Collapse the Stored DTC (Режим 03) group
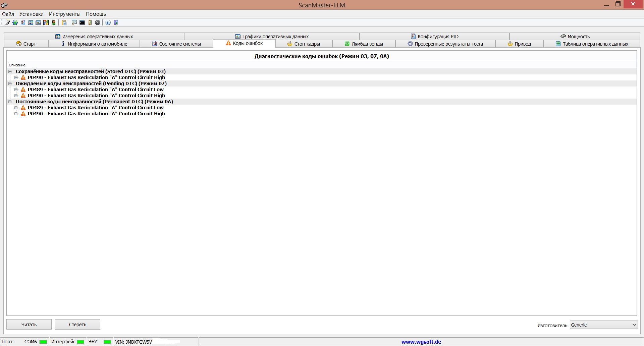Image resolution: width=644 pixels, height=346 pixels. (x=10, y=71)
